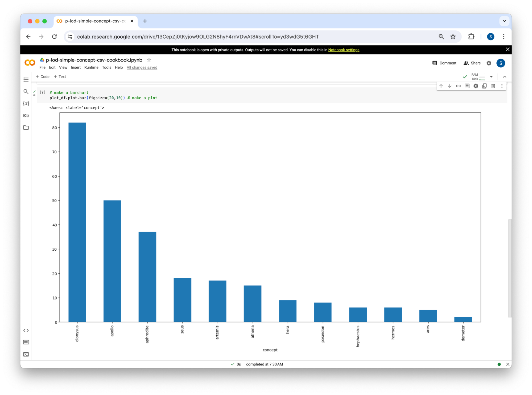The image size is (532, 395).
Task: Open the Runtime menu
Action: [x=91, y=67]
